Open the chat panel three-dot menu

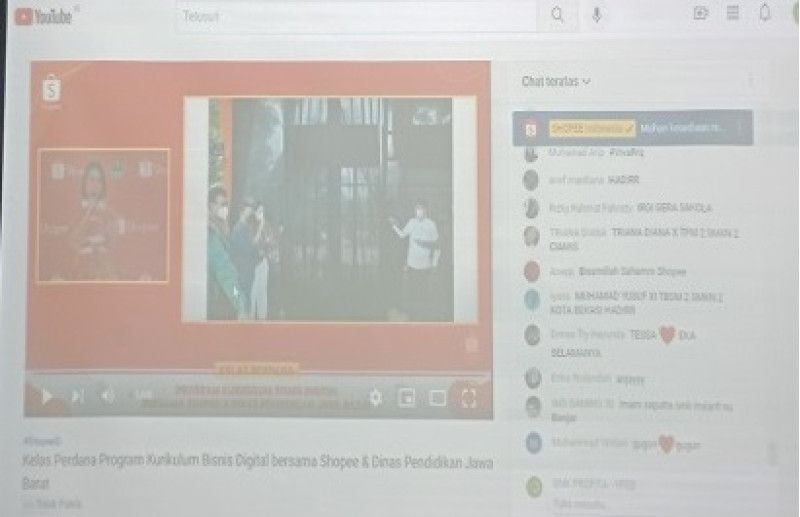pyautogui.click(x=750, y=81)
